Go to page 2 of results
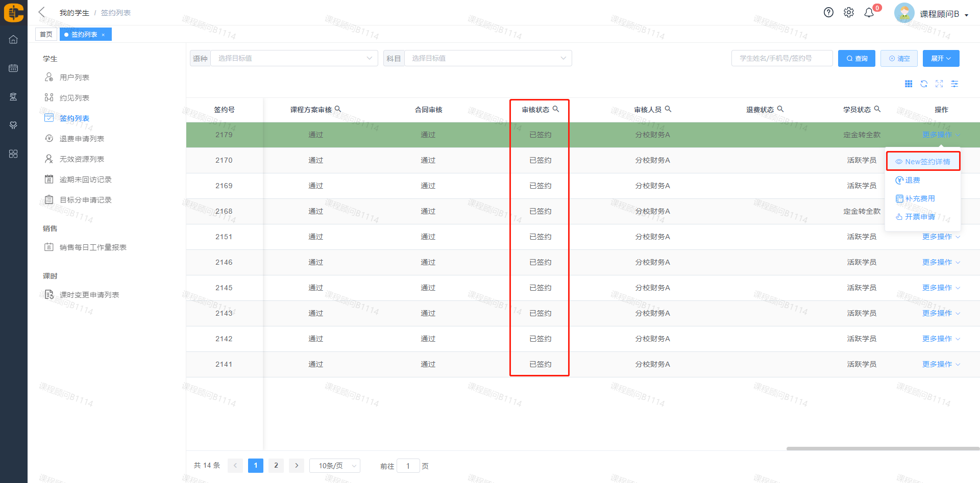 click(x=276, y=466)
